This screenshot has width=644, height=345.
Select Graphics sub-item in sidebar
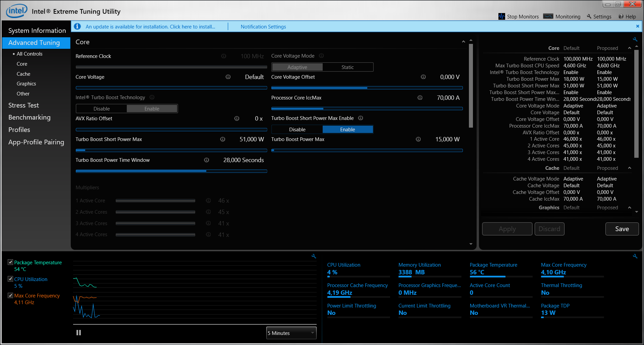[x=26, y=83]
